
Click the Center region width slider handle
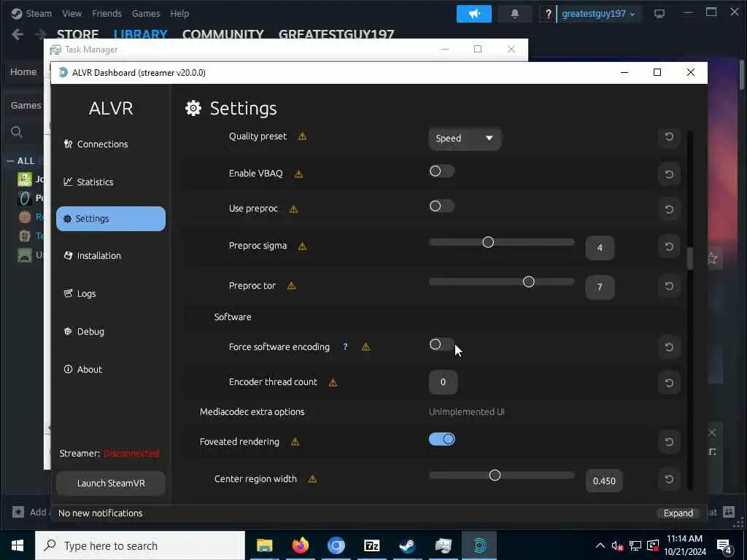tap(495, 475)
